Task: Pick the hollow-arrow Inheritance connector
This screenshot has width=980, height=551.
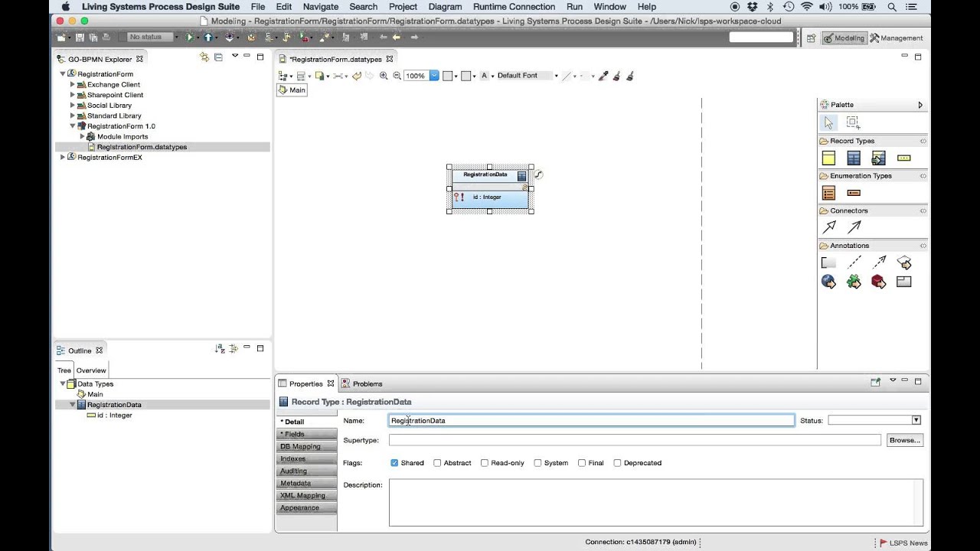Action: click(829, 227)
